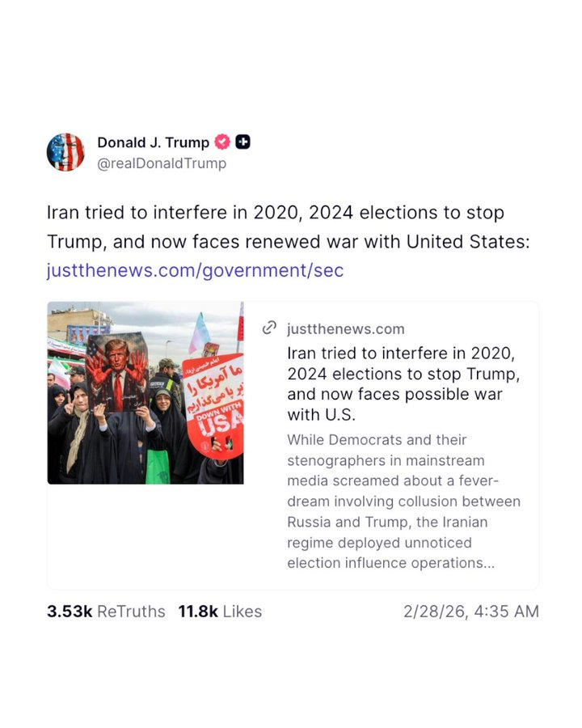Image resolution: width=582 pixels, height=728 pixels.
Task: Click the justthenews.com domain label in card
Action: pyautogui.click(x=345, y=329)
